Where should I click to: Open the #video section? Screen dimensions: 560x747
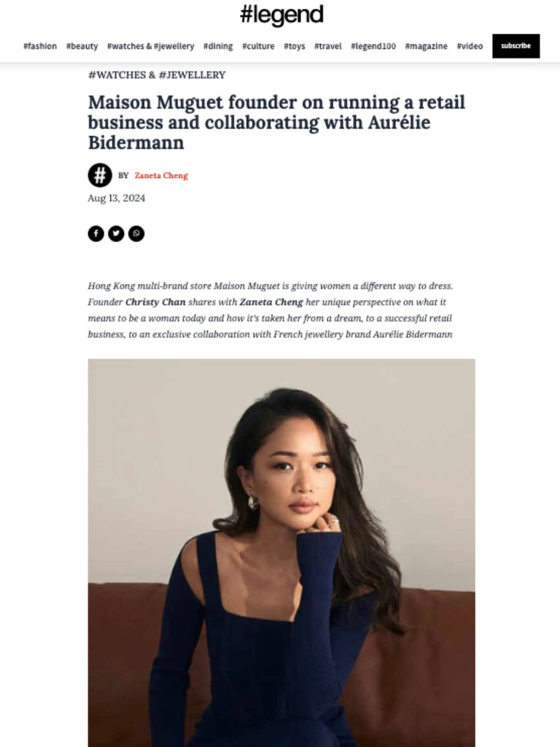point(470,46)
